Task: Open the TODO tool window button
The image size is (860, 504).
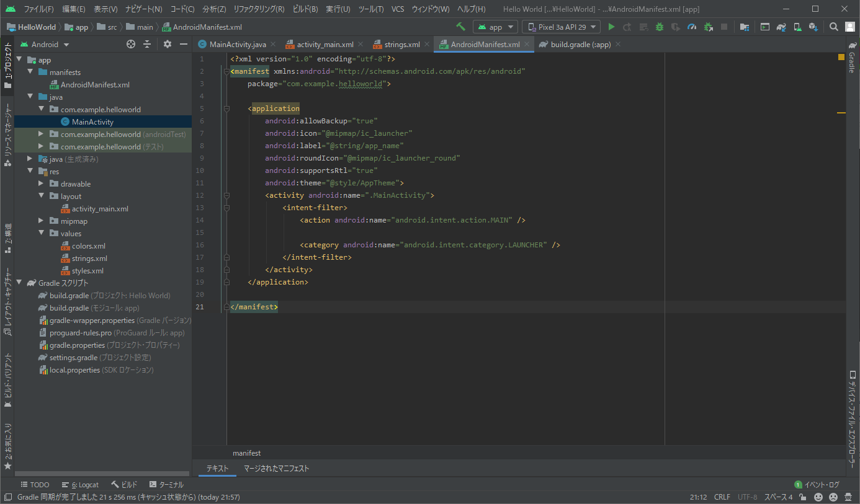Action: pyautogui.click(x=35, y=485)
